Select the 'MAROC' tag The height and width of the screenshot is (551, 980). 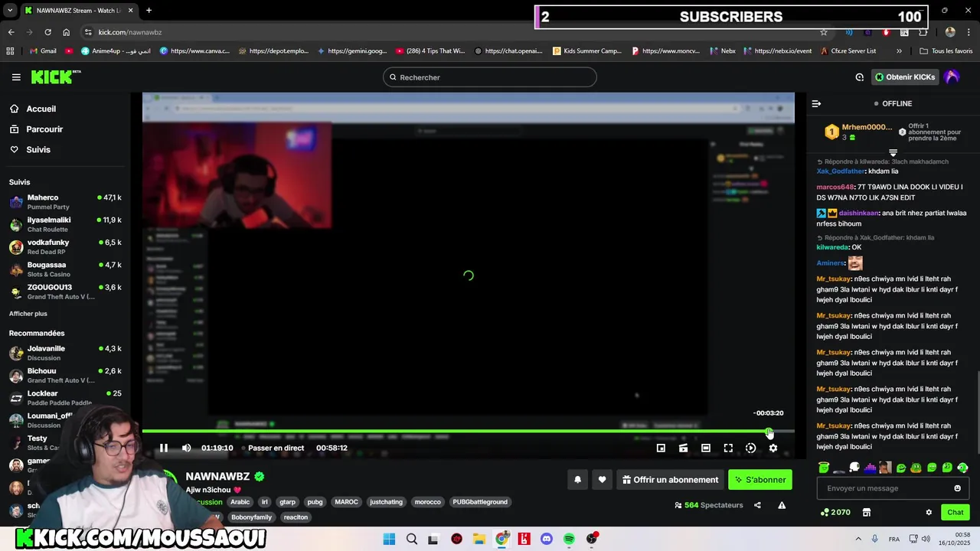346,502
